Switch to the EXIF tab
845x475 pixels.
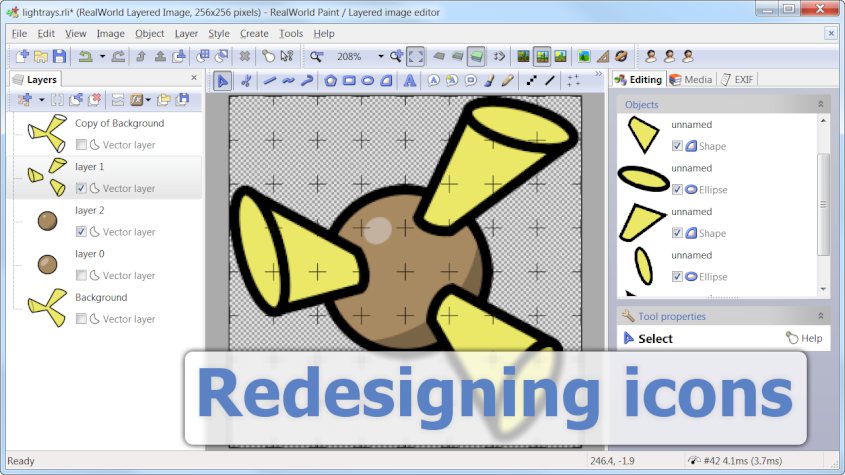[737, 79]
